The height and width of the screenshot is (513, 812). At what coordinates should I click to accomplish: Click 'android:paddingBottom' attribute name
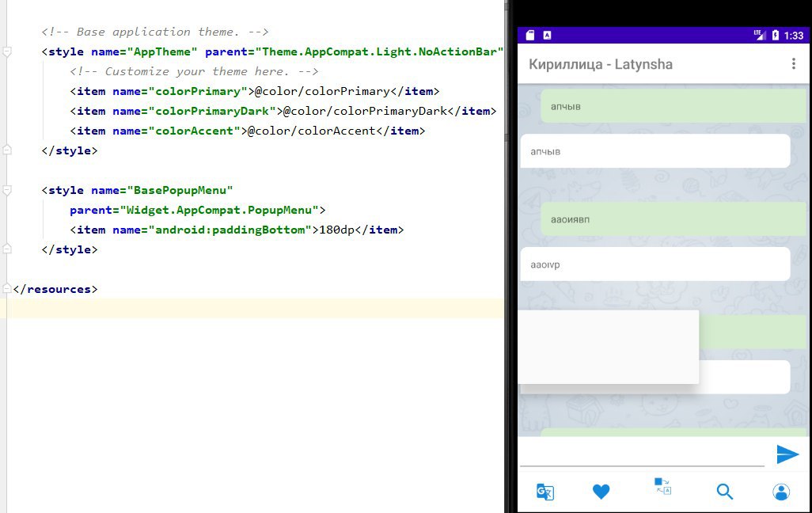230,230
